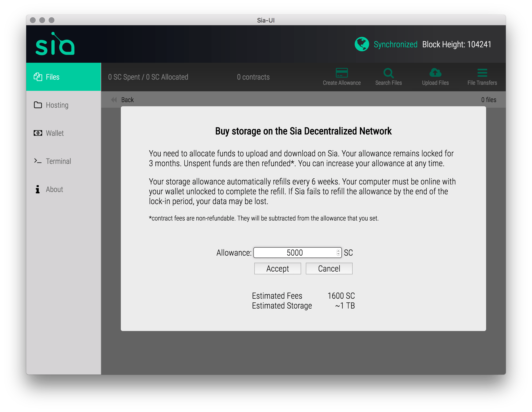Click the File Transfers label
The height and width of the screenshot is (412, 532).
(482, 83)
